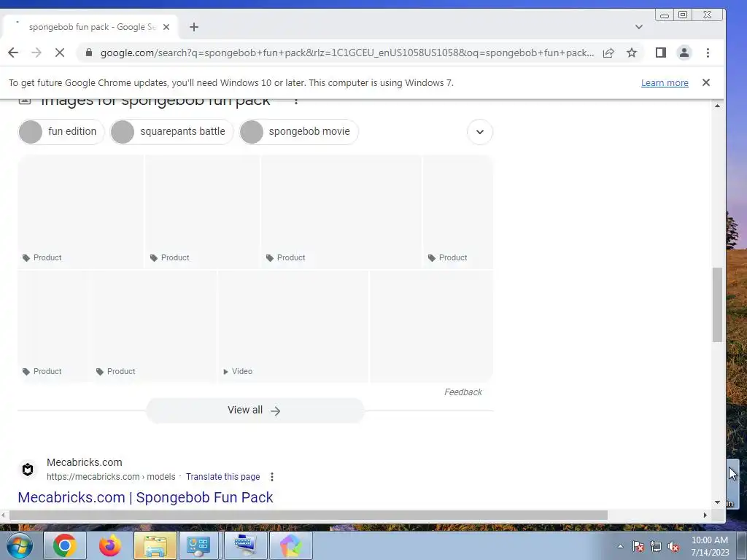Click the scrollbar up arrow
Viewport: 747px width, 560px height.
pyautogui.click(x=718, y=106)
